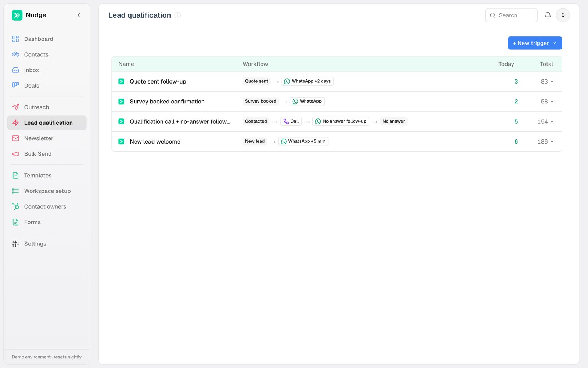Open Templates in the sidebar

(x=47, y=176)
